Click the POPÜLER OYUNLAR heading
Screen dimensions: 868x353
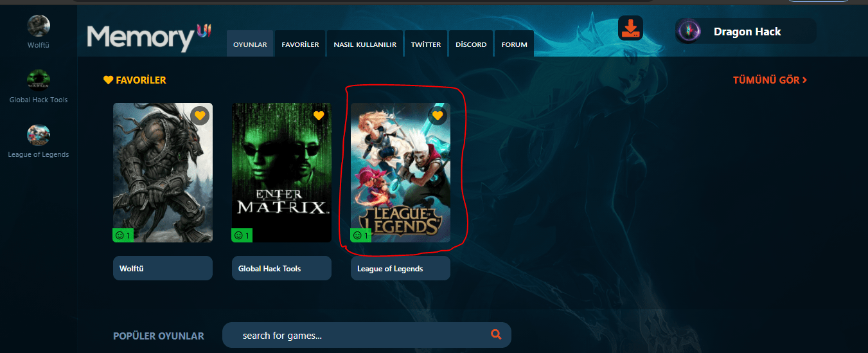coord(159,336)
